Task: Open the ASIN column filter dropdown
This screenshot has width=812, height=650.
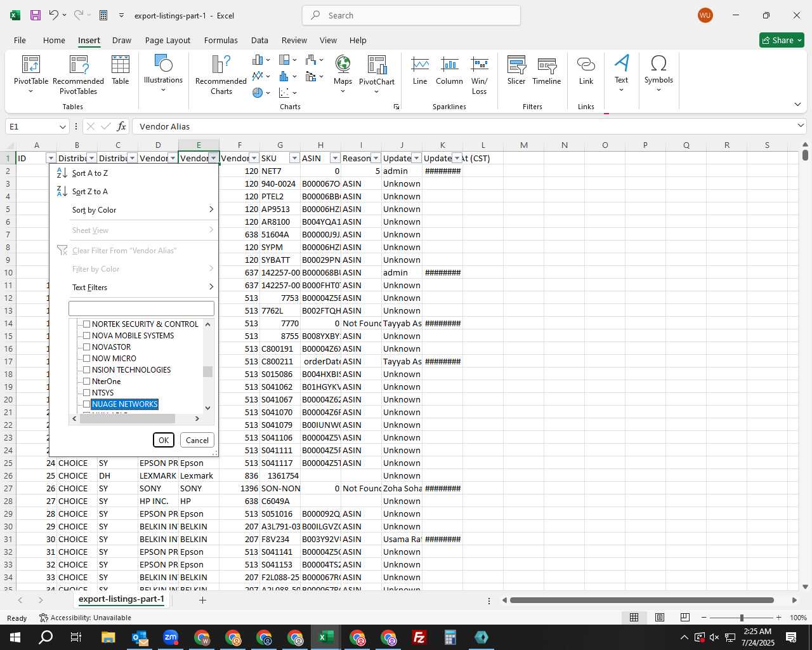Action: (x=335, y=158)
